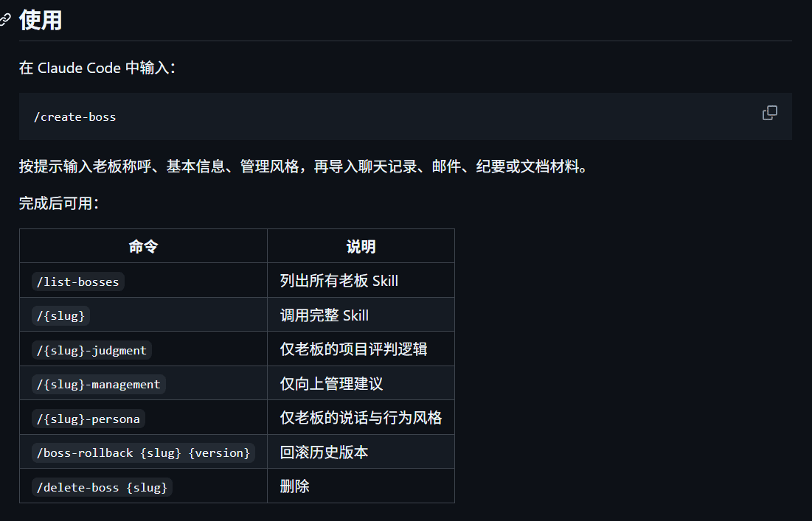Select the /list-bosses command in the table

point(77,281)
